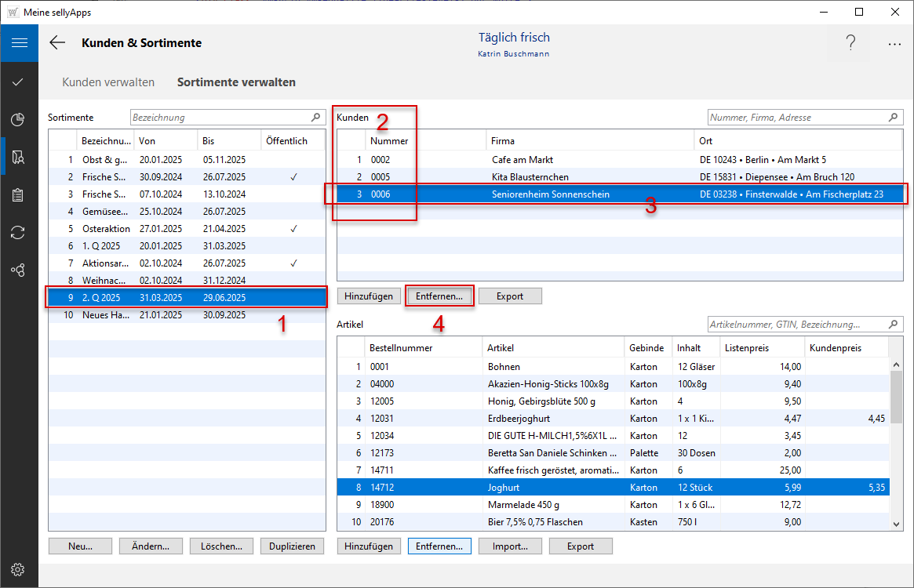Screen dimensions: 914x588
Task: Open the hamburger navigation menu
Action: tap(19, 43)
